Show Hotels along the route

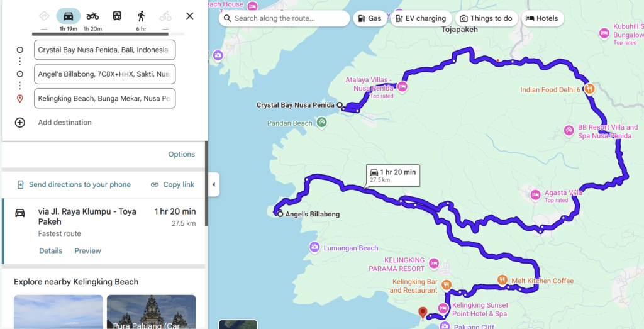click(541, 18)
